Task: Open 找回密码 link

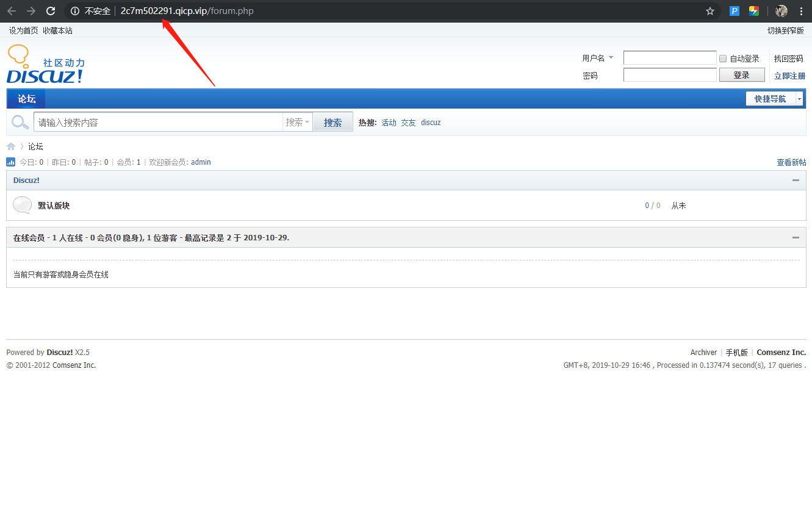Action: click(789, 59)
